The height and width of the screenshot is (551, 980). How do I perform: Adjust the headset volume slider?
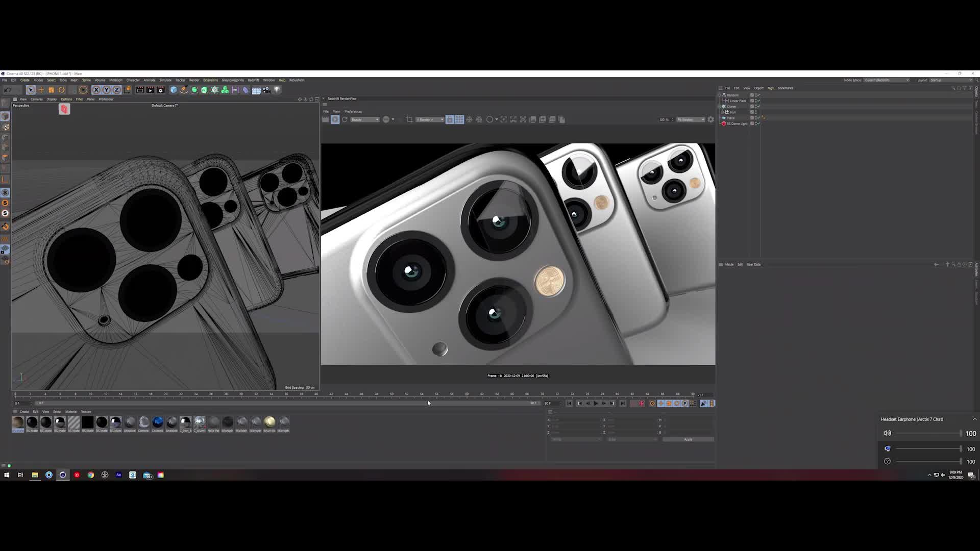coord(928,433)
